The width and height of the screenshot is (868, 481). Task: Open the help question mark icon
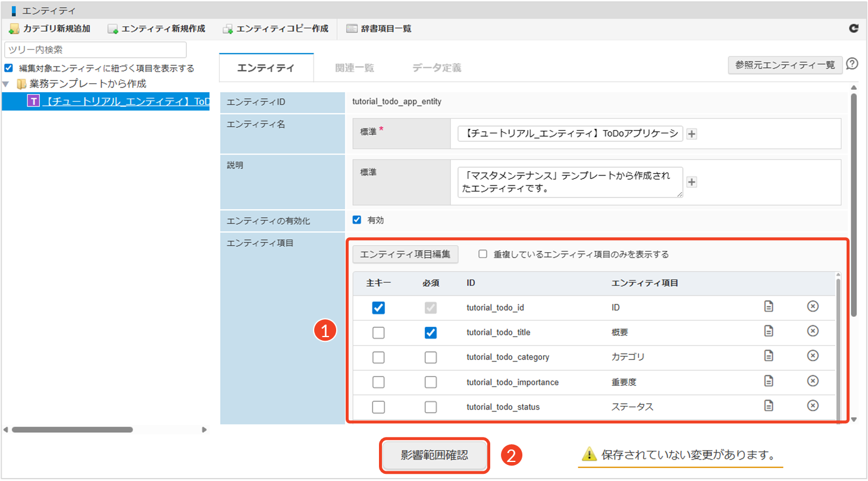pyautogui.click(x=852, y=64)
